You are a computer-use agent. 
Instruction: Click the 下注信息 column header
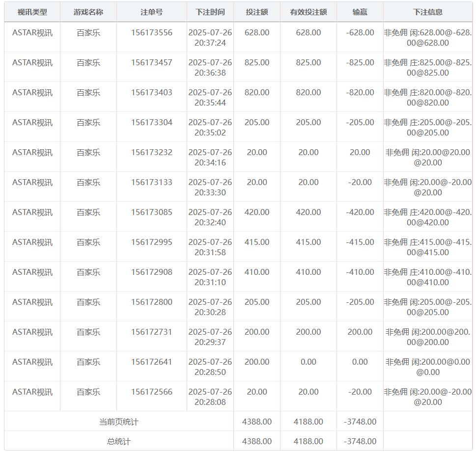click(x=427, y=12)
